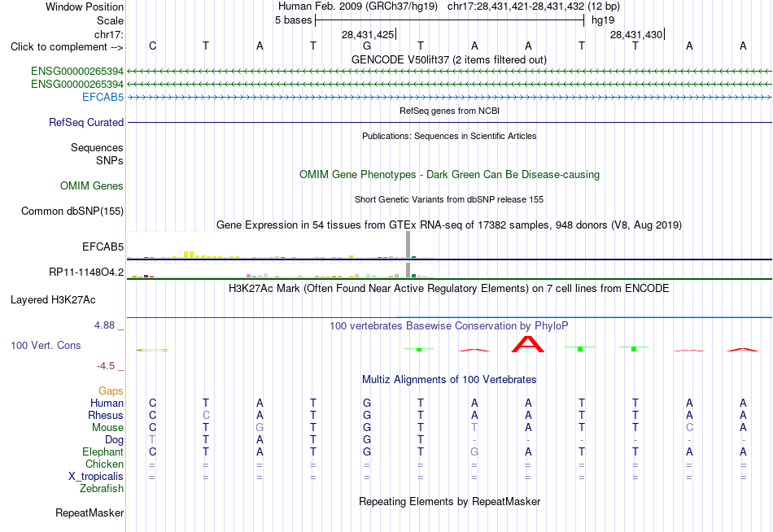Screen dimensions: 773x532
Task: Select the Chicken species label
Action: coord(104,464)
